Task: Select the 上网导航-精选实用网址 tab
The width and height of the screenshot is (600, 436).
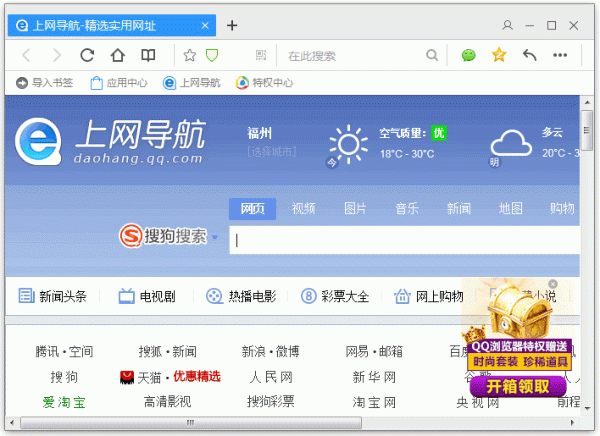Action: (112, 26)
